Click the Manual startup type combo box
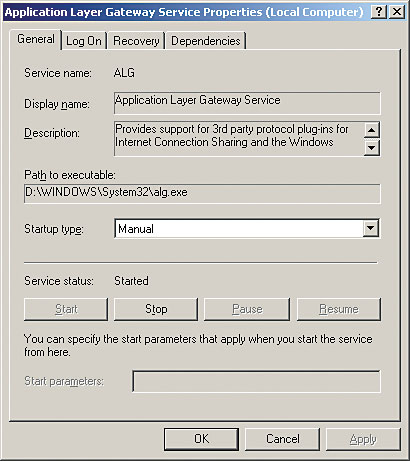 (247, 228)
